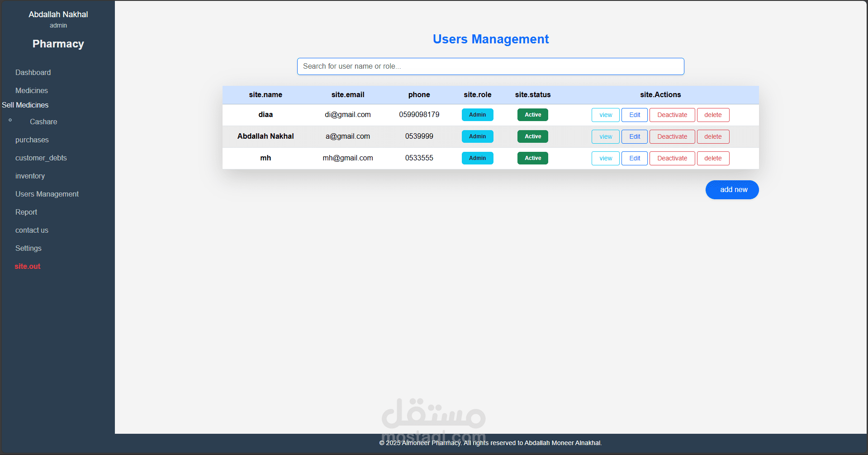Click the Admin role badge for diaa
The width and height of the screenshot is (868, 455).
pos(478,115)
